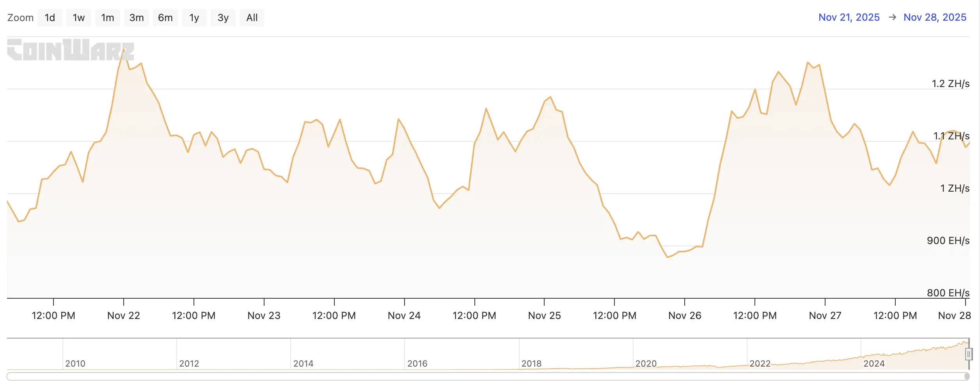The image size is (980, 392).
Task: Jump to 2018 in the navigator timeline
Action: [531, 363]
